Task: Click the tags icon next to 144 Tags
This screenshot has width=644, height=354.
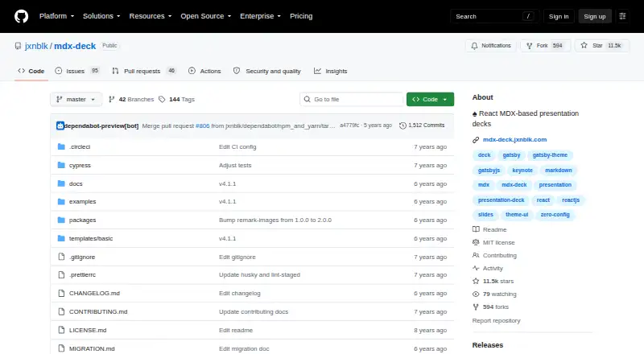Action: 162,100
